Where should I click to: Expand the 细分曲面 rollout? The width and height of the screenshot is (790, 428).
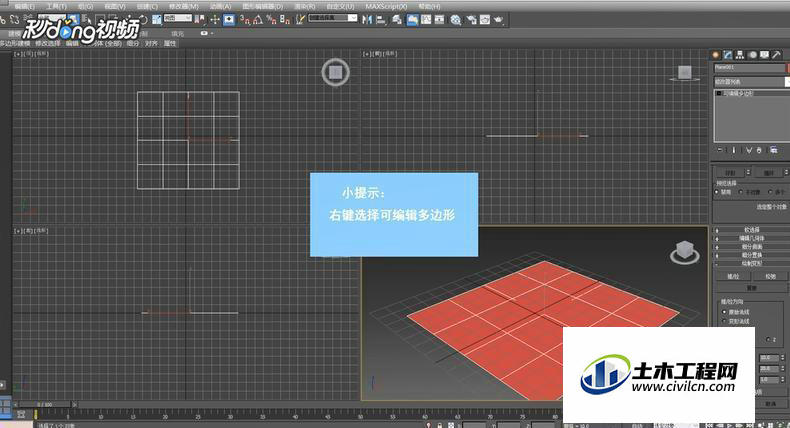coord(751,247)
